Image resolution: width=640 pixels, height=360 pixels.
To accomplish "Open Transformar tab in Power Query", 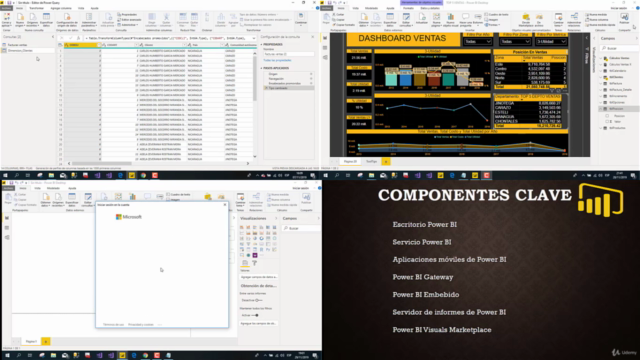I will coord(36,8).
